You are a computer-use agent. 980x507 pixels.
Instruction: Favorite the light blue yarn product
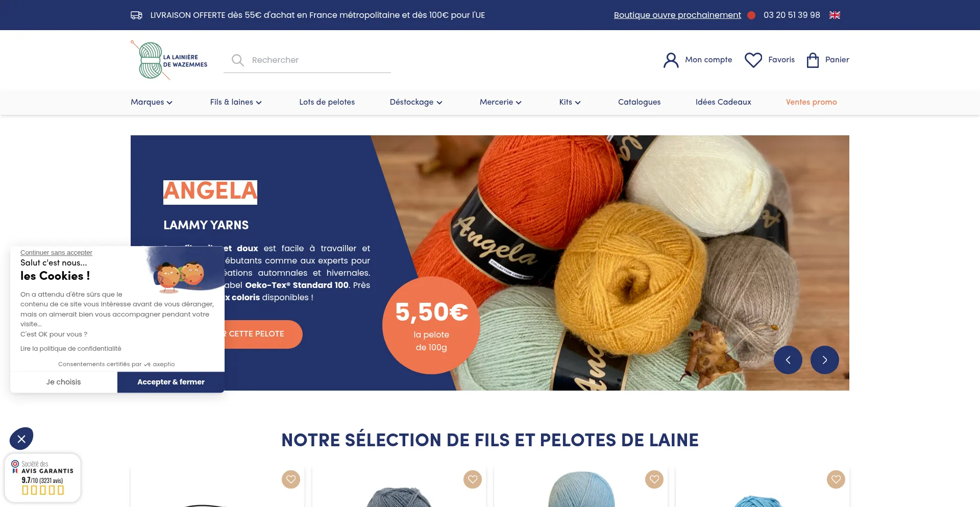pyautogui.click(x=654, y=479)
